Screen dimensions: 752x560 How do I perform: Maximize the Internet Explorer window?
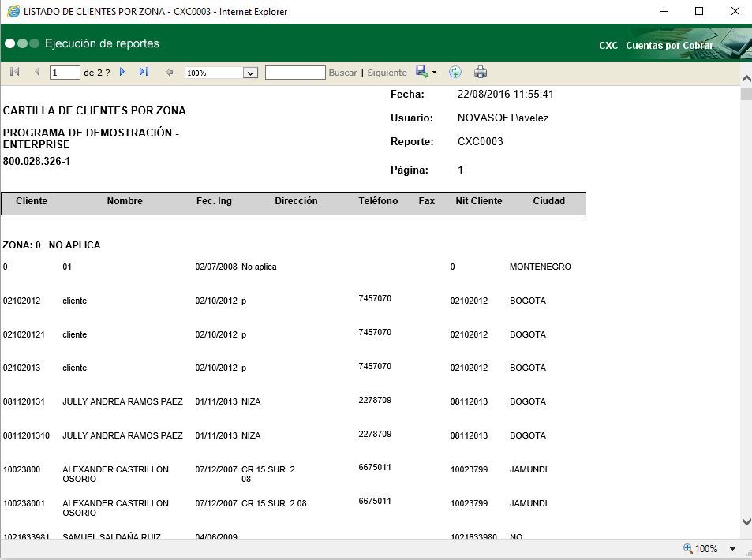(698, 12)
